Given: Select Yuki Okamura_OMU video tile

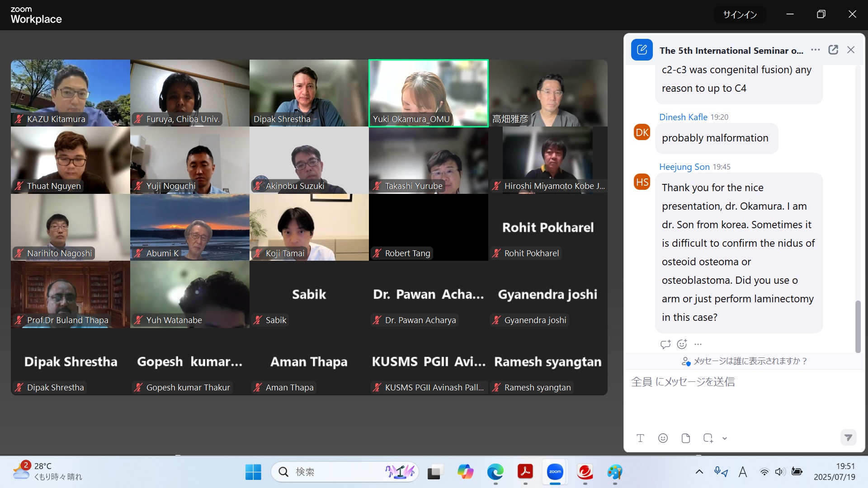Looking at the screenshot, I should coord(428,93).
